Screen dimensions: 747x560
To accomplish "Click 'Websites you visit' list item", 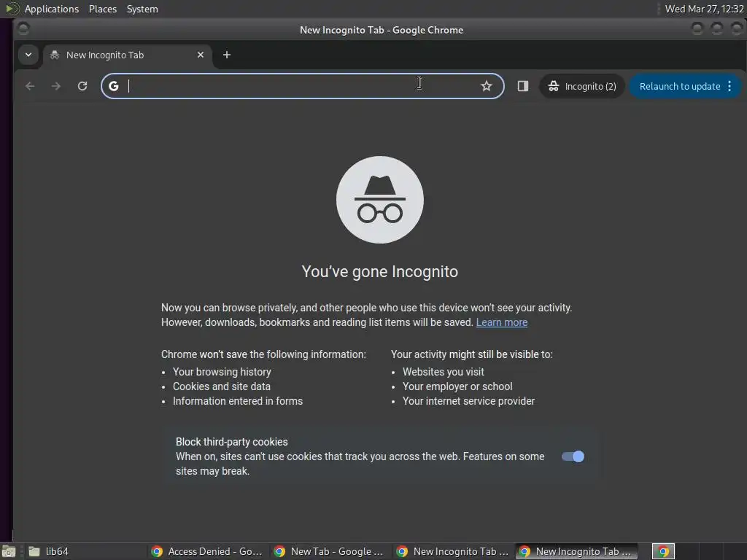I will point(443,372).
